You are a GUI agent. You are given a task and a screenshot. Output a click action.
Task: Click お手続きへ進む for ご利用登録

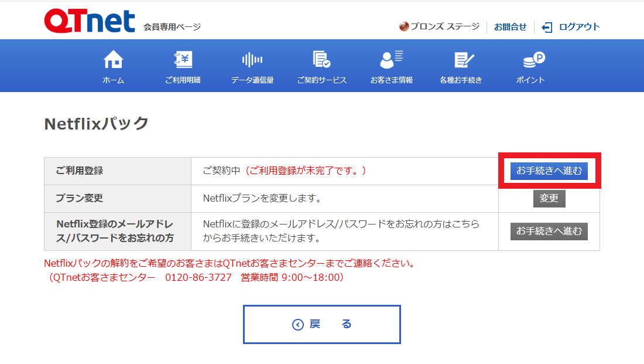click(549, 171)
